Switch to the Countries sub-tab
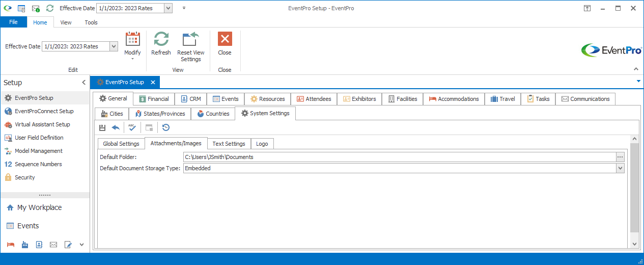The width and height of the screenshot is (644, 265). (x=213, y=114)
